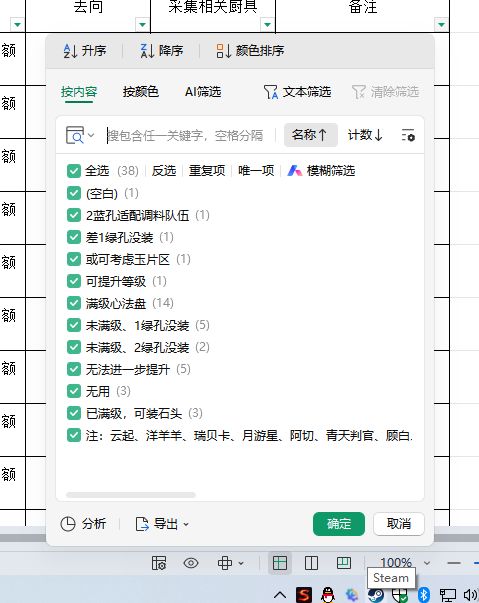This screenshot has height=603, width=479.
Task: Select page layout view icon
Action: point(311,563)
